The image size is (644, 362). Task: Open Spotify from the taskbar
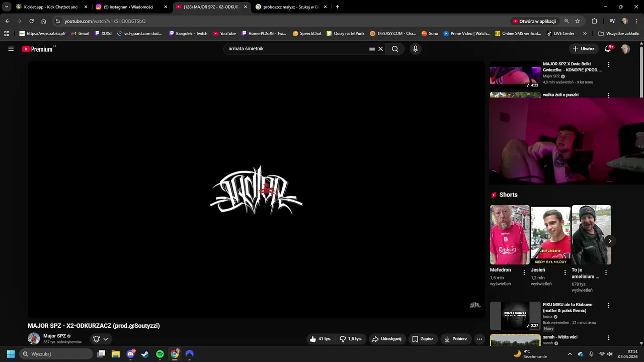[160, 354]
